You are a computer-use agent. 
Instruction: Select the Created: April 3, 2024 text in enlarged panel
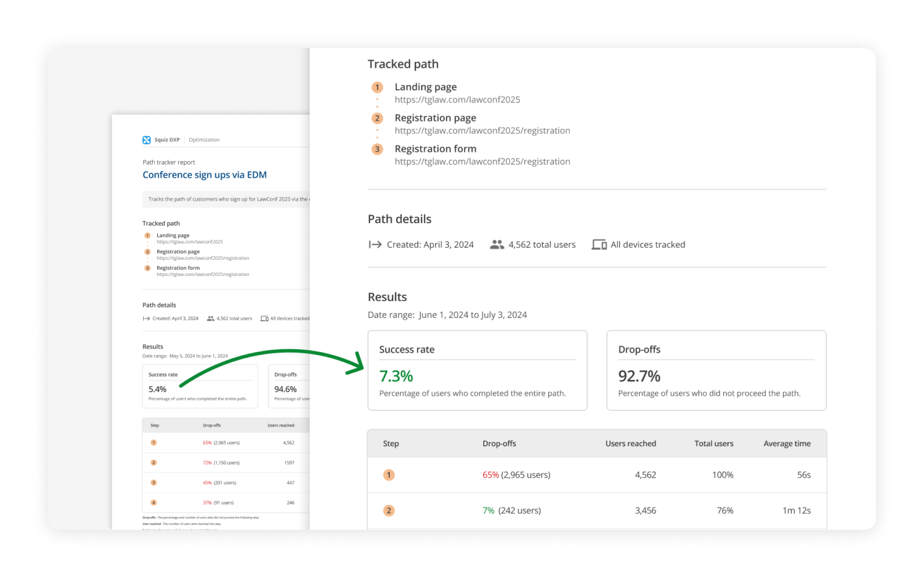click(430, 245)
